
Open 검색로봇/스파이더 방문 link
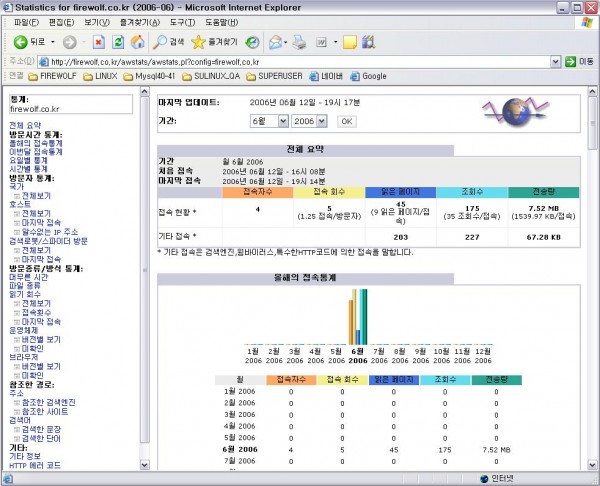pos(48,241)
